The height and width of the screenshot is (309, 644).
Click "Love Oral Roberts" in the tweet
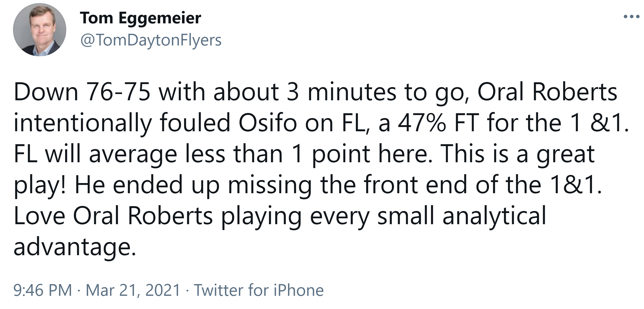pos(113,216)
